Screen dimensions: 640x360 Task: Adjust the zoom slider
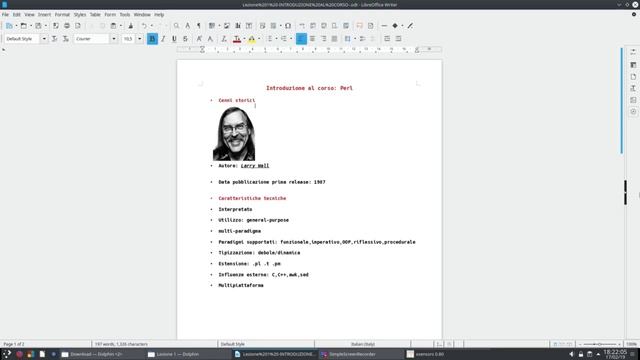tap(600, 344)
